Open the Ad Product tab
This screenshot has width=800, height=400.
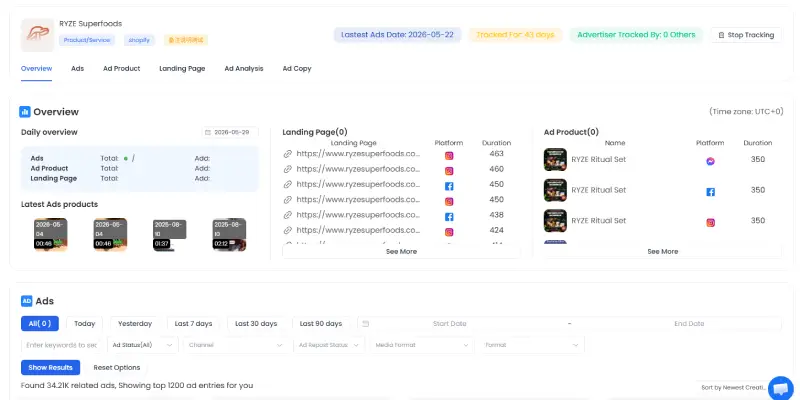point(121,68)
